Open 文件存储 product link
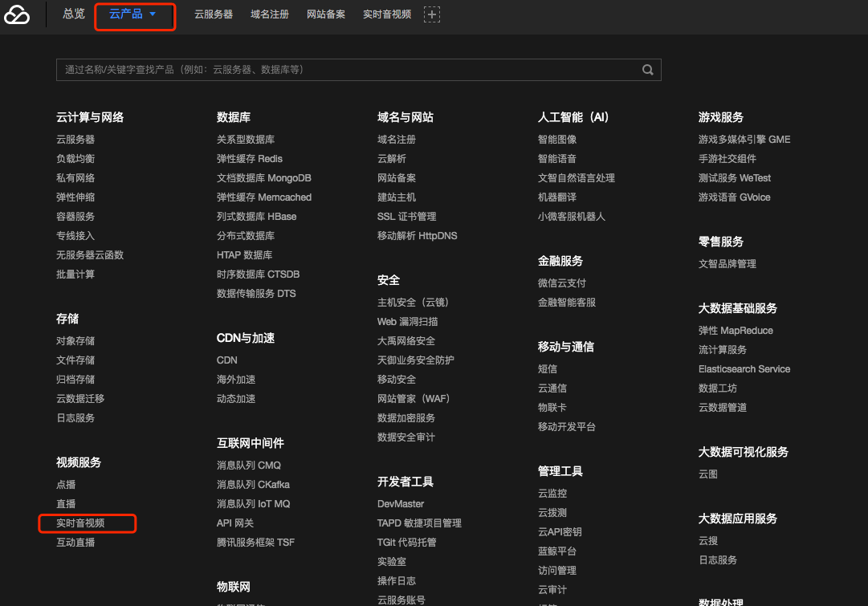The height and width of the screenshot is (606, 868). click(x=75, y=360)
